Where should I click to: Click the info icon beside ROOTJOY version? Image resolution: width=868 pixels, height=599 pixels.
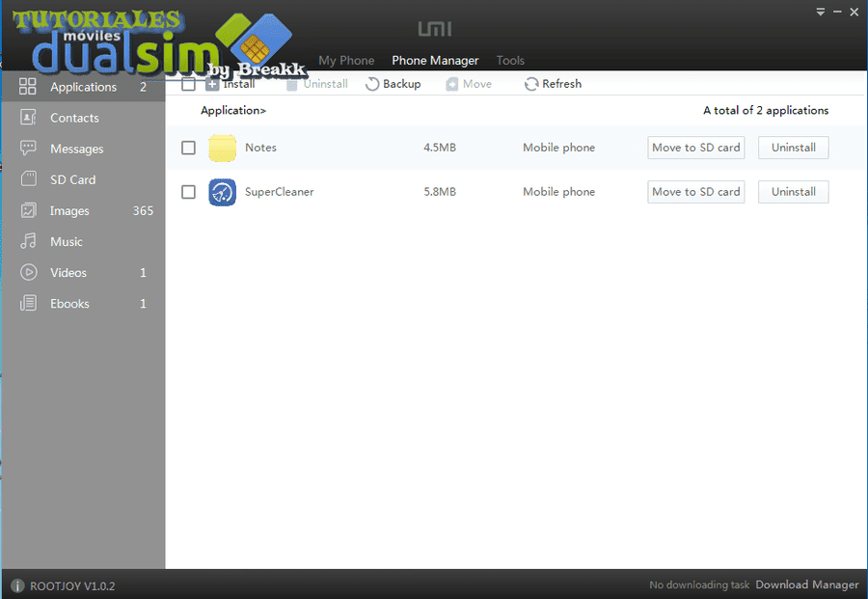pyautogui.click(x=17, y=585)
